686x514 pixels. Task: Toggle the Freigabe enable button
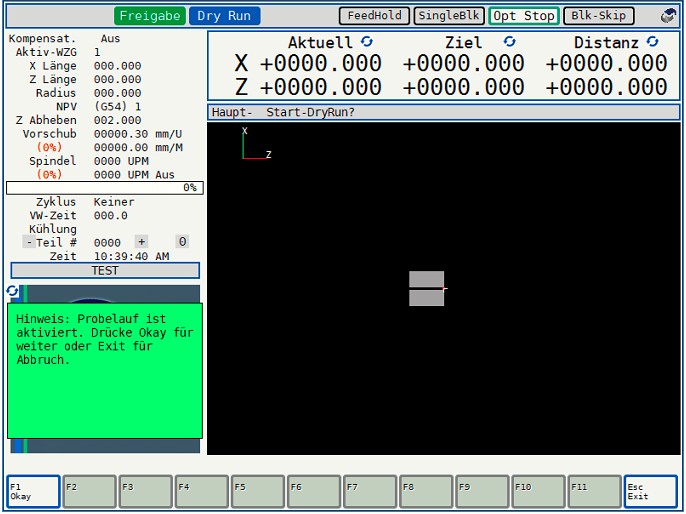coord(150,16)
